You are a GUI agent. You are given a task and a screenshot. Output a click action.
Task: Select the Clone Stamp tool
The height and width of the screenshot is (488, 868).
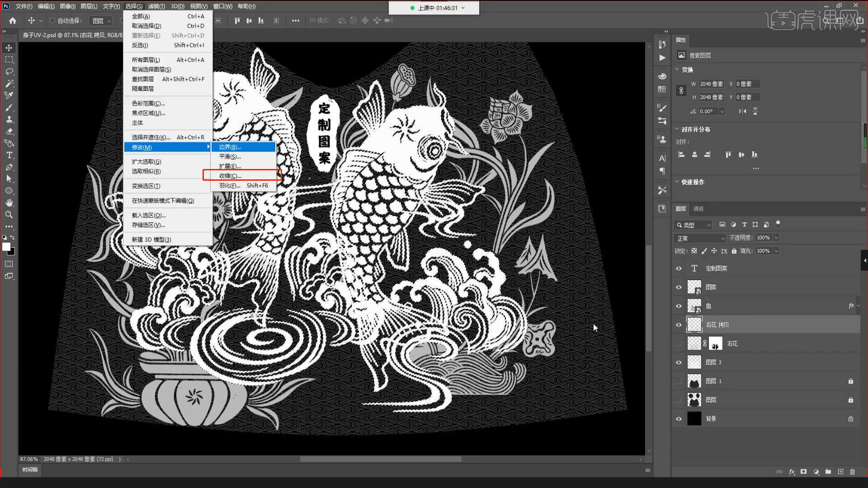[x=9, y=119]
